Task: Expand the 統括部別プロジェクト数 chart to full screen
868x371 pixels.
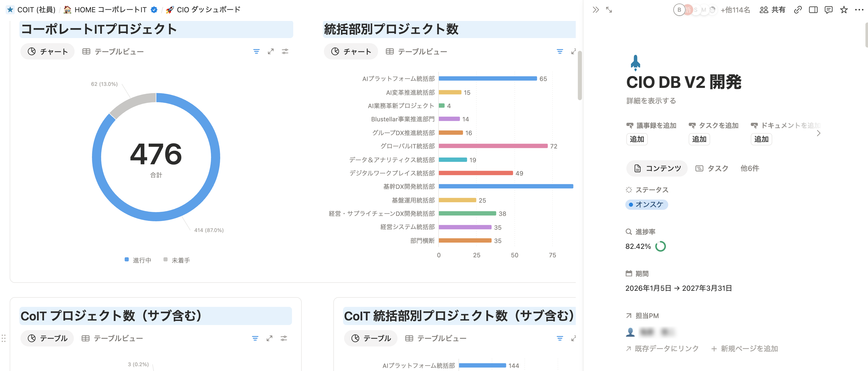Action: [573, 52]
